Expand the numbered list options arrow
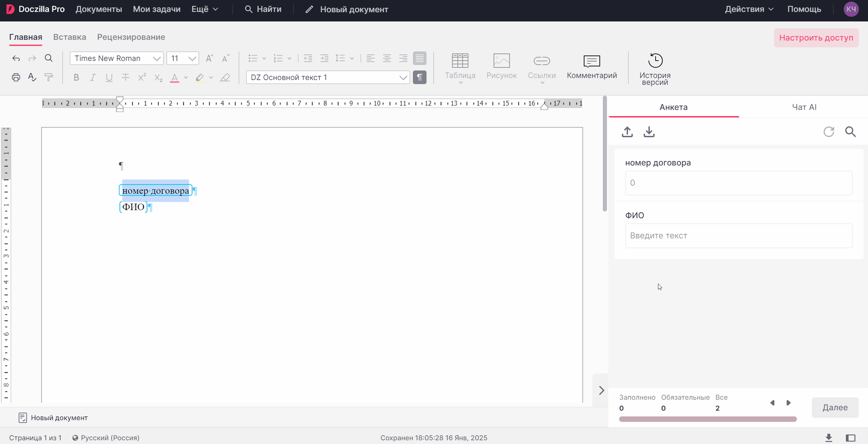The height and width of the screenshot is (444, 868). 289,59
